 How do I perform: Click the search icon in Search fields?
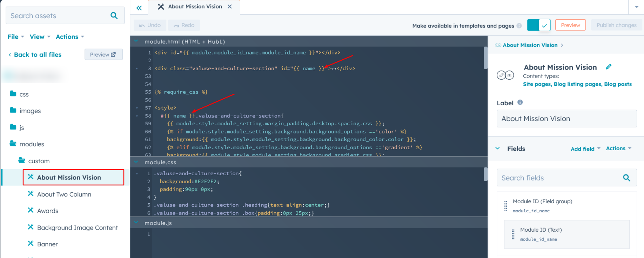[626, 178]
